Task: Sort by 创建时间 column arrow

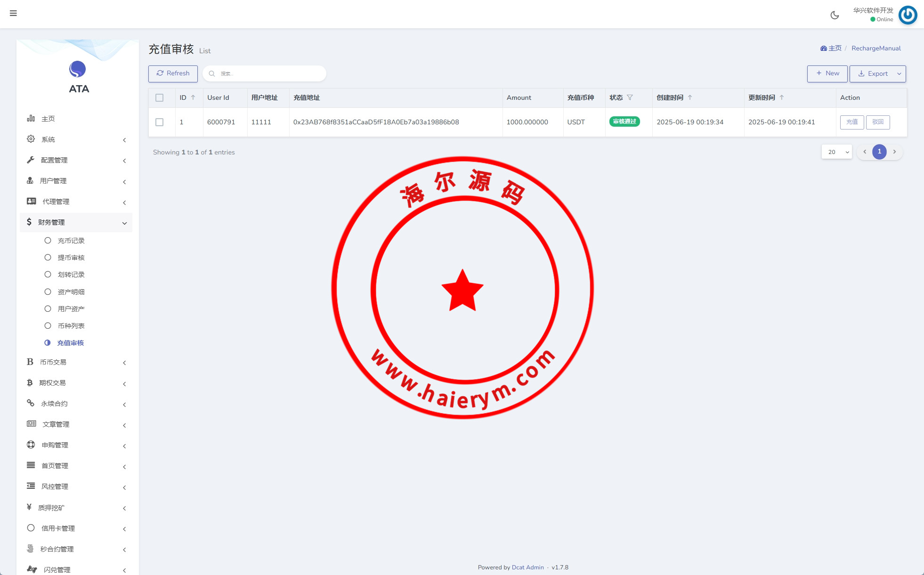Action: pyautogui.click(x=690, y=97)
